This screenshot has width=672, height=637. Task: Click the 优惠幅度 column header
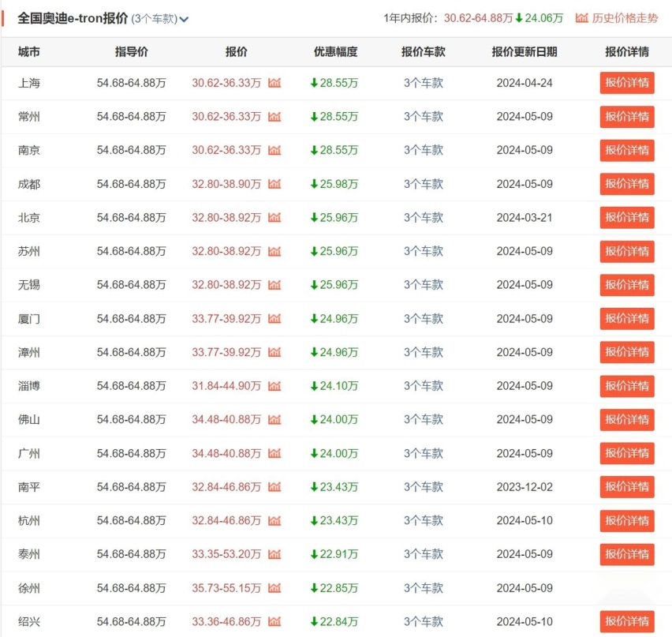click(335, 52)
